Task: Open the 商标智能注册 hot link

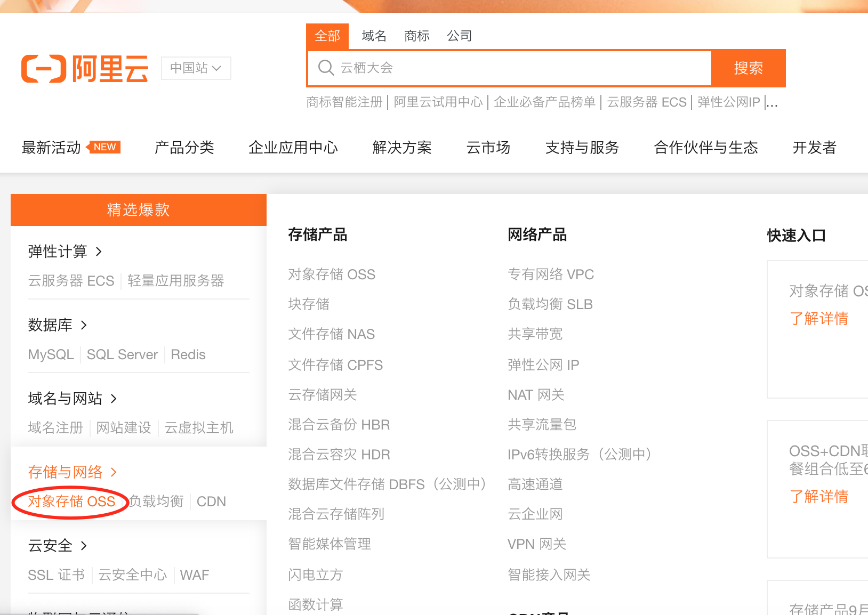Action: point(344,102)
